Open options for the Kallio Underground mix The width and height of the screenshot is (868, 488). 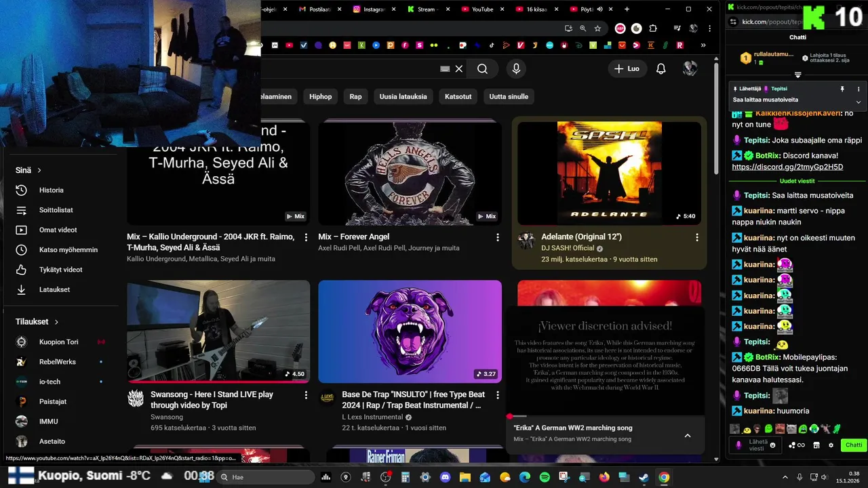coord(306,237)
